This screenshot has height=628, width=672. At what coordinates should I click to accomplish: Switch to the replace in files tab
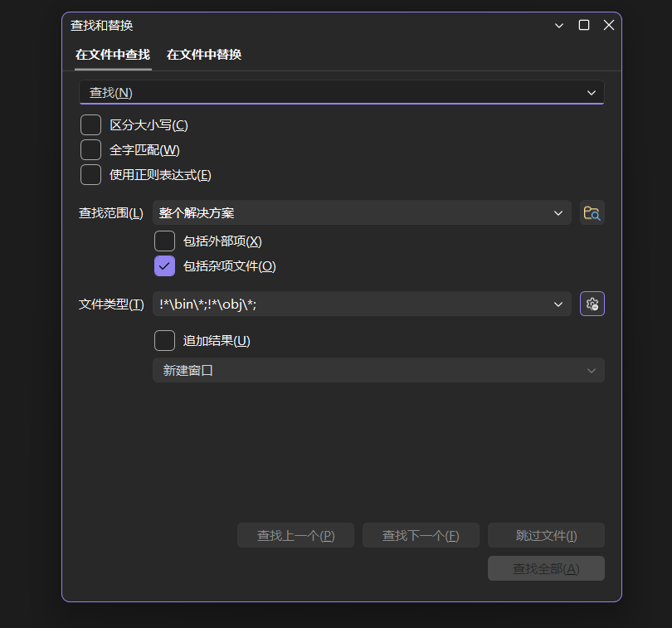[x=202, y=55]
